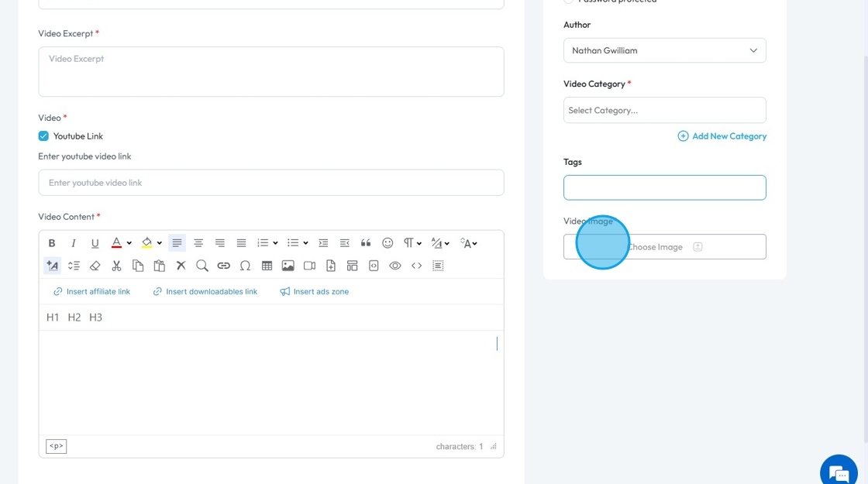Toggle italic formatting
Viewport: 868px width, 484px height.
(x=73, y=243)
